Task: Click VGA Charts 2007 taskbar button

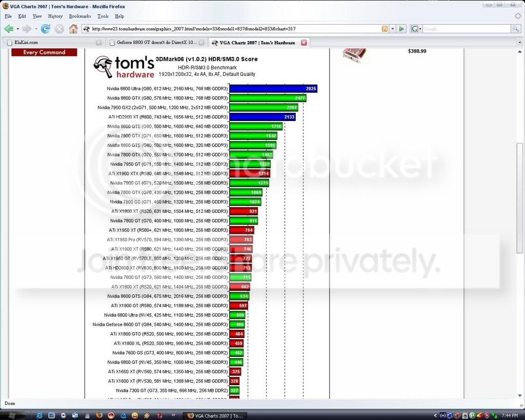Action: coord(215,416)
